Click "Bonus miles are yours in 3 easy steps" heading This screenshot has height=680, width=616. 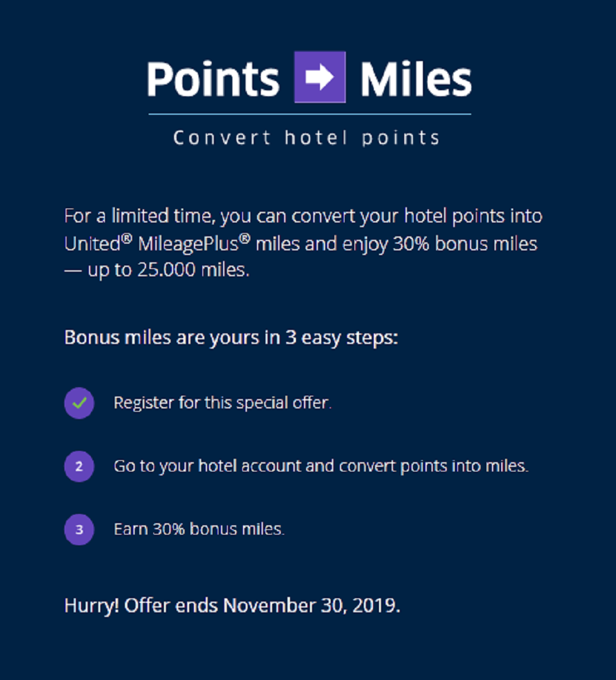click(x=231, y=337)
